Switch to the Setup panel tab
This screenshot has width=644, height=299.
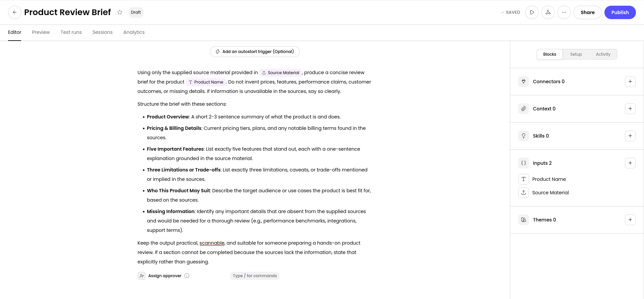click(x=576, y=54)
